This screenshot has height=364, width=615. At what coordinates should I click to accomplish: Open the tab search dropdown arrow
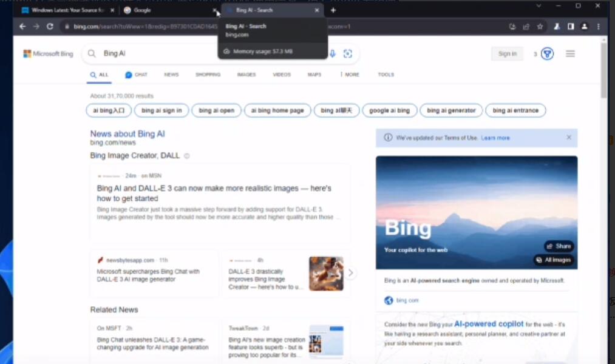pos(539,6)
